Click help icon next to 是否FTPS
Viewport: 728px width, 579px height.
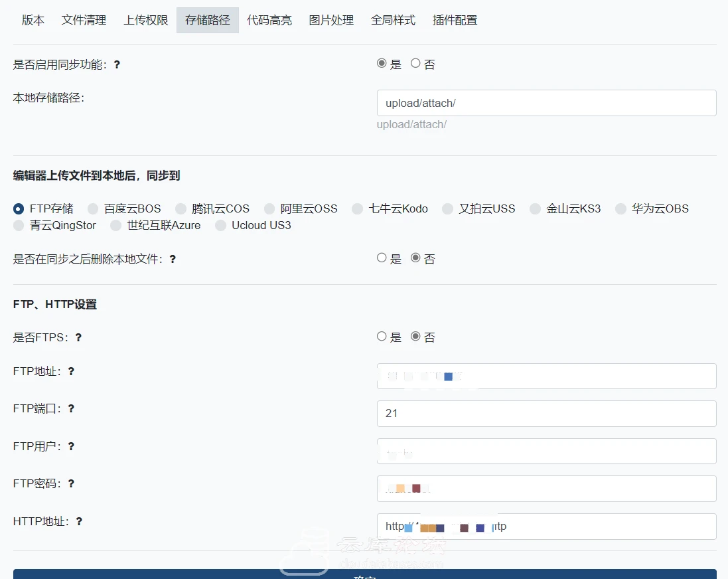(x=78, y=337)
